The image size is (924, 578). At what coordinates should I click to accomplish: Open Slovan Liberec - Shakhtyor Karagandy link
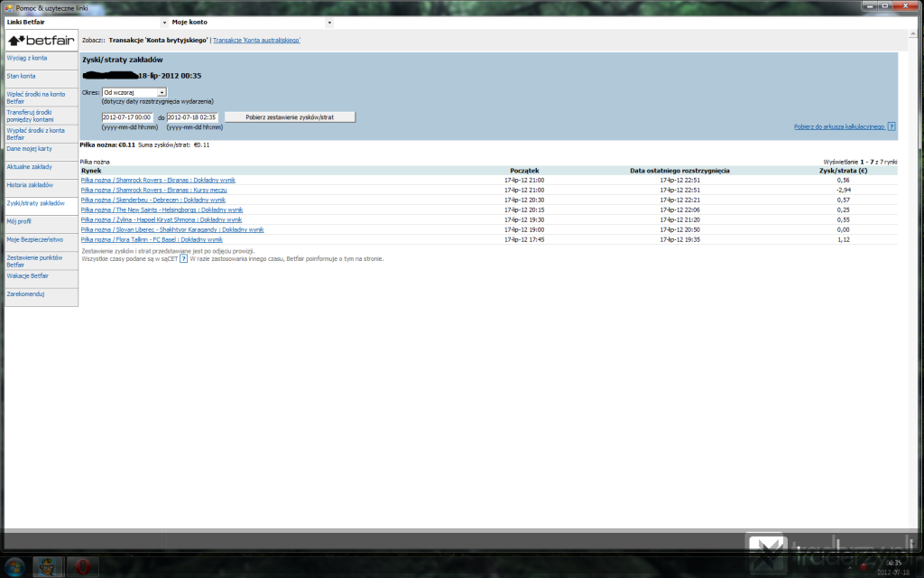coord(172,230)
